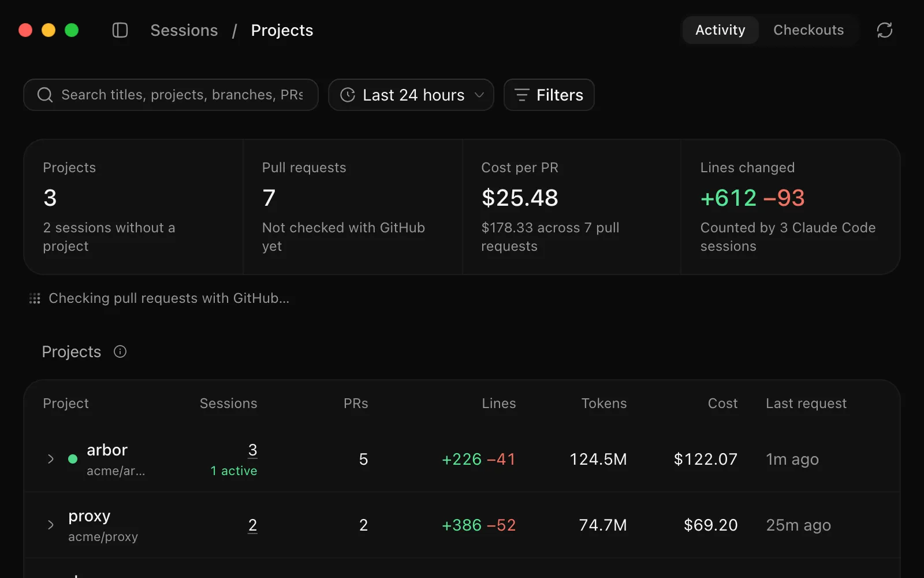This screenshot has height=578, width=924.
Task: Click the Projects breadcrumb
Action: [x=282, y=30]
